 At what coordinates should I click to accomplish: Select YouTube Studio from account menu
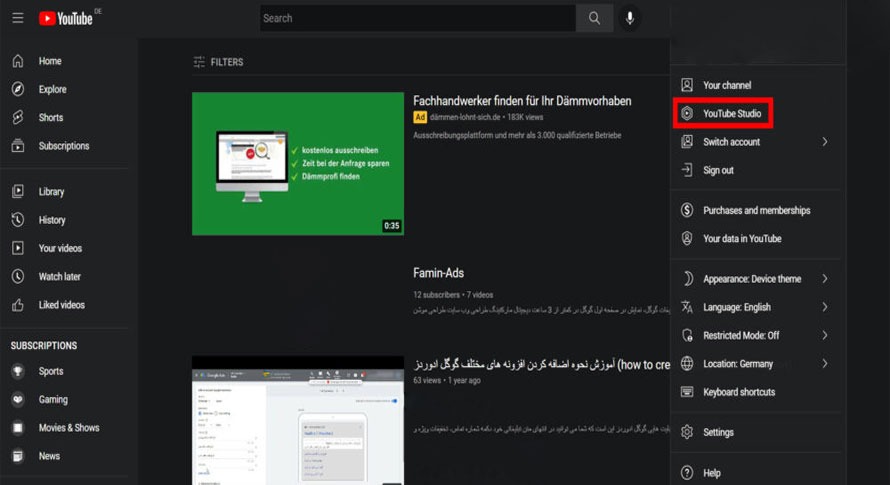731,114
